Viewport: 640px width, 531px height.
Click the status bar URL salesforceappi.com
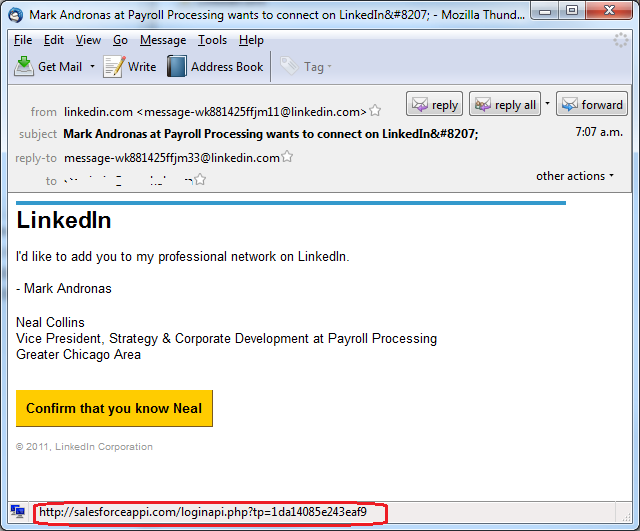pos(203,512)
